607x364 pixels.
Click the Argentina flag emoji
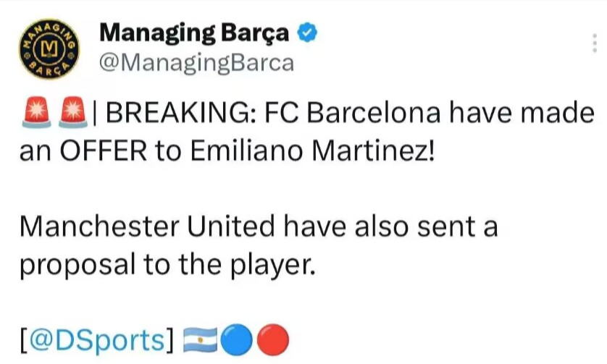(x=200, y=340)
